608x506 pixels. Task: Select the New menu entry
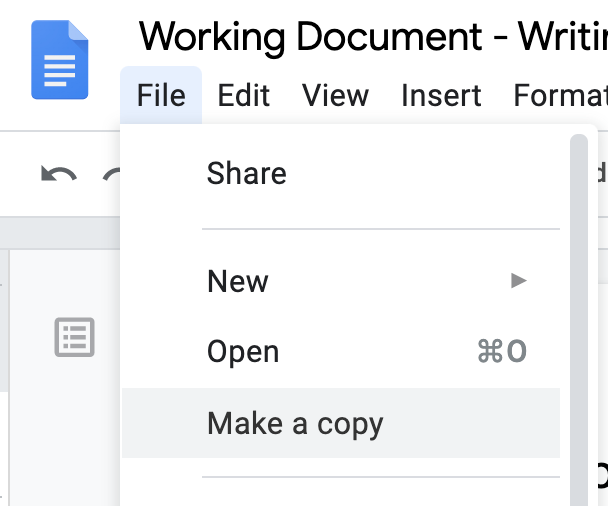pyautogui.click(x=238, y=281)
